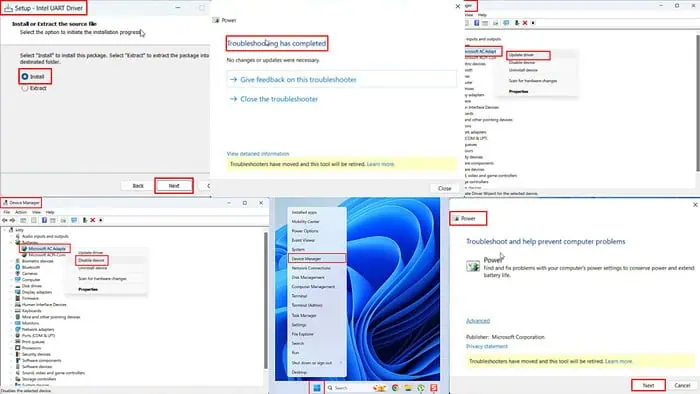700x394 pixels.
Task: Click Next in the Intel UART setup
Action: tap(174, 186)
